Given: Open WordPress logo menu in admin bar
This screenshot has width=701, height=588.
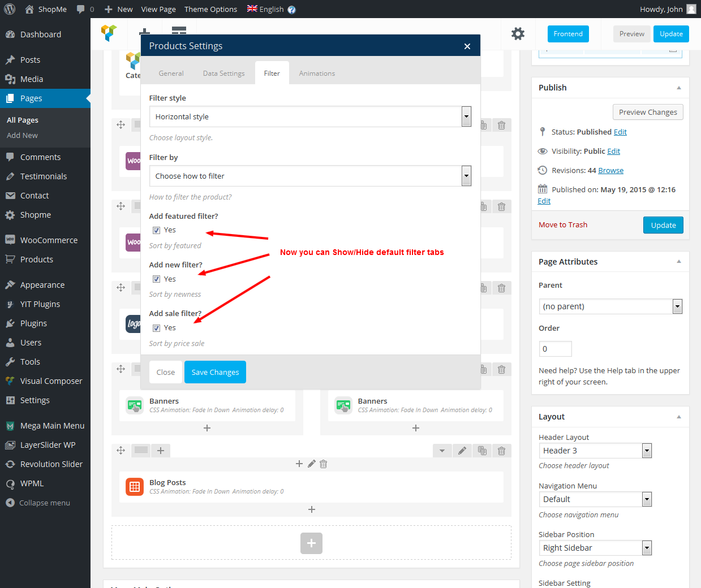Looking at the screenshot, I should pyautogui.click(x=10, y=9).
